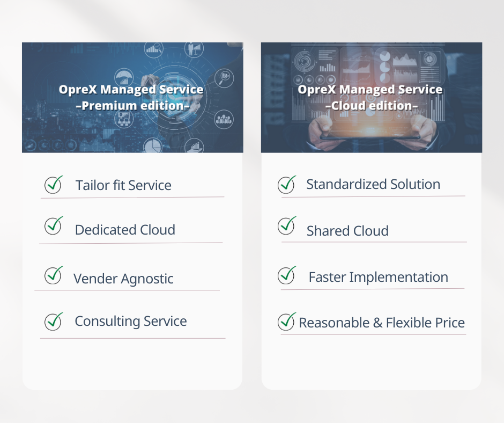Click the bar chart with magnifier icon in banner
Viewport: 504px width, 423px height.
(153, 48)
